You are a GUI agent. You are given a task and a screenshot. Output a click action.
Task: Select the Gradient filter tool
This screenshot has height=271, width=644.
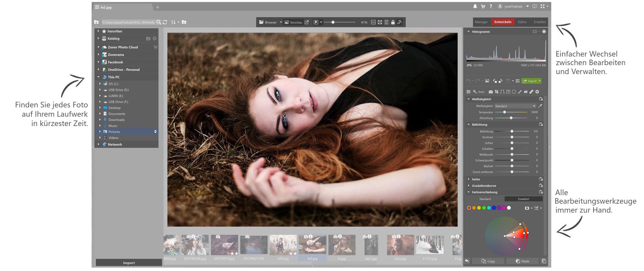[508, 92]
